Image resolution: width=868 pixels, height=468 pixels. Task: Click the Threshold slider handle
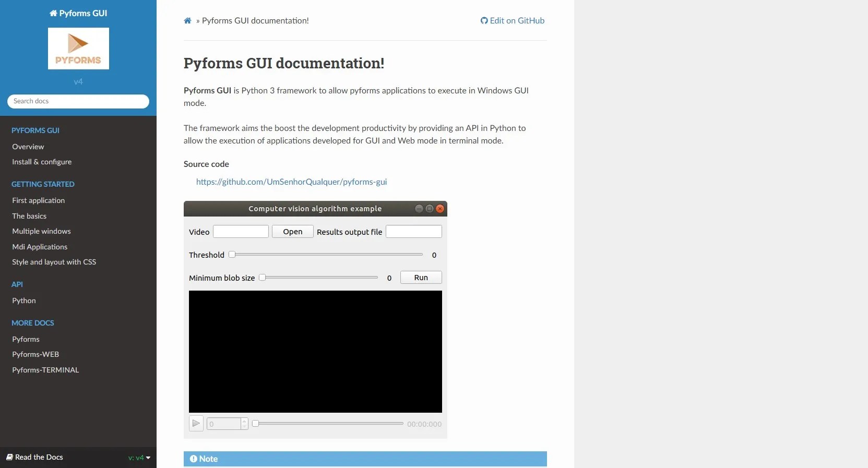(232, 255)
